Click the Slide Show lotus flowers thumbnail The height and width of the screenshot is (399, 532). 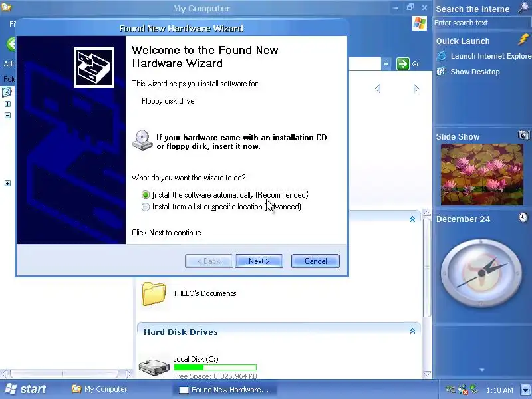point(481,174)
